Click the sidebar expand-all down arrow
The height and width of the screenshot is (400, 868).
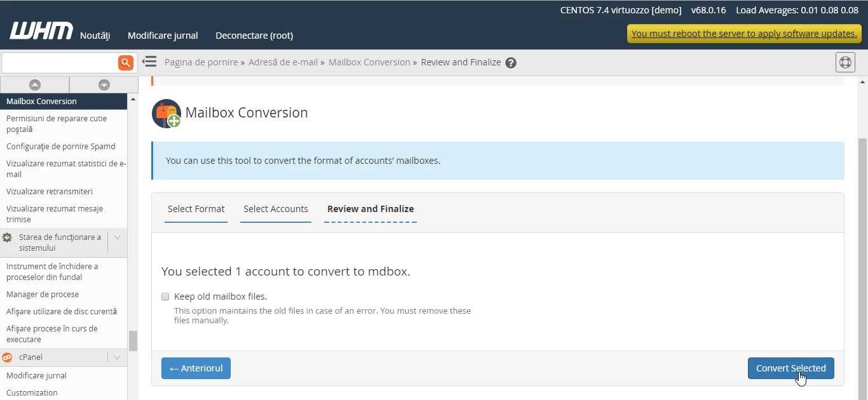[x=104, y=84]
